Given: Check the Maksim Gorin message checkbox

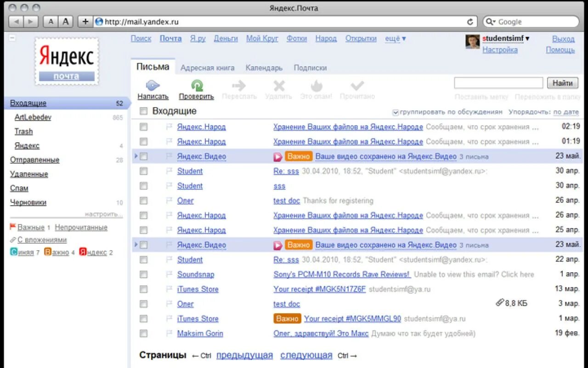Looking at the screenshot, I should click(x=143, y=333).
